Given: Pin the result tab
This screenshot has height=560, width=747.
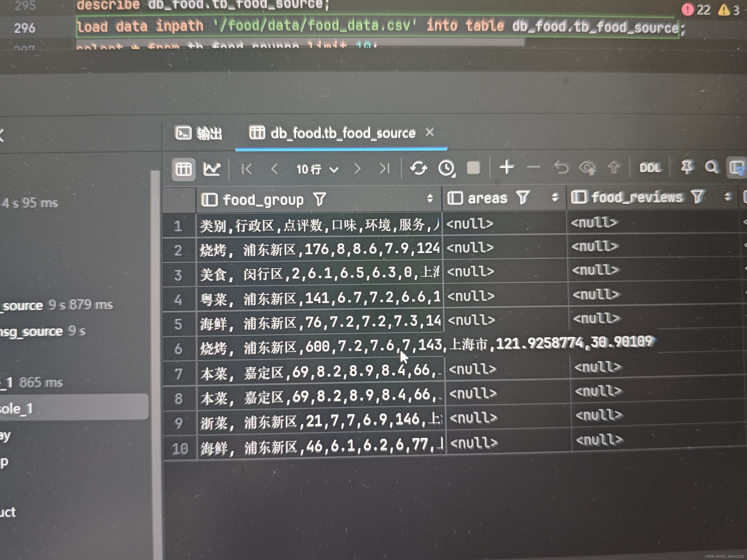Looking at the screenshot, I should (687, 167).
